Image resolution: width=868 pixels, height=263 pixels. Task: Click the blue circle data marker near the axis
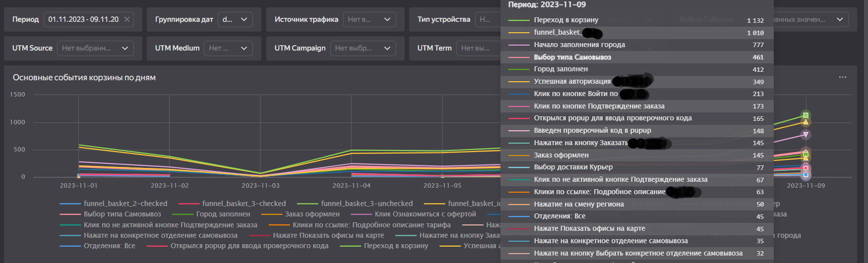tap(806, 174)
